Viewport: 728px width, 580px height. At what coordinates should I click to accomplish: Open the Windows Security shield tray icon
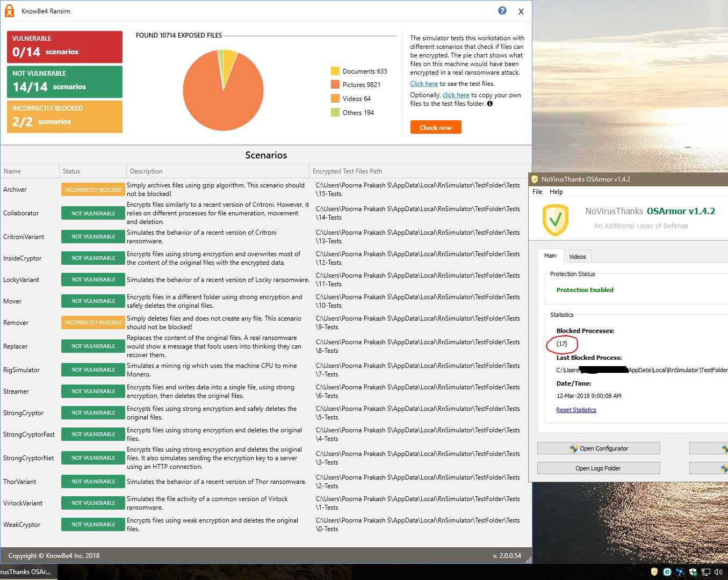(693, 572)
